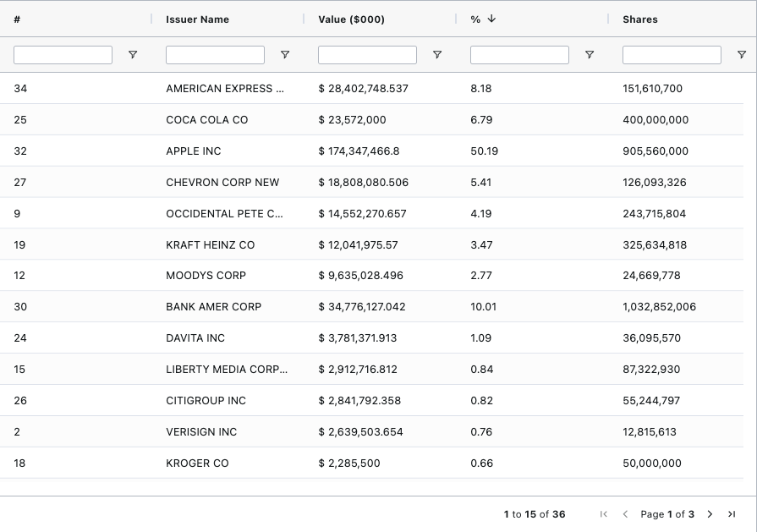757x532 pixels.
Task: Select the APPLE INC cell
Action: click(x=193, y=151)
